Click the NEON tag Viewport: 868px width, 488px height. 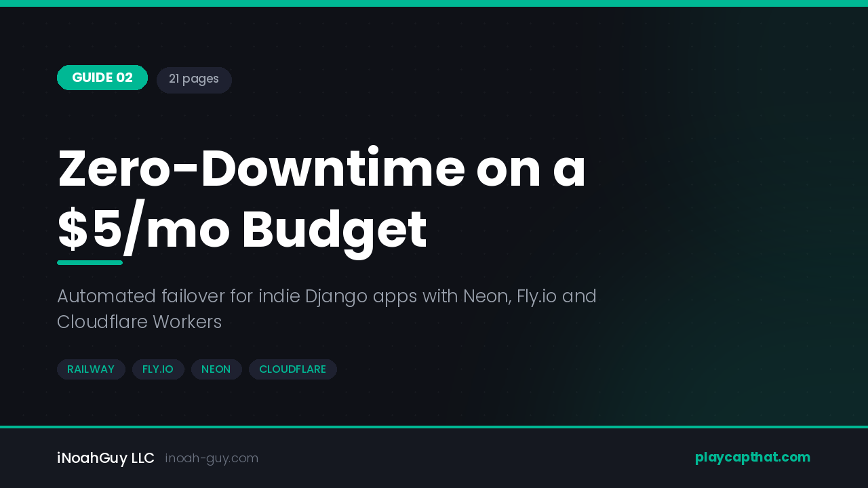tap(216, 369)
